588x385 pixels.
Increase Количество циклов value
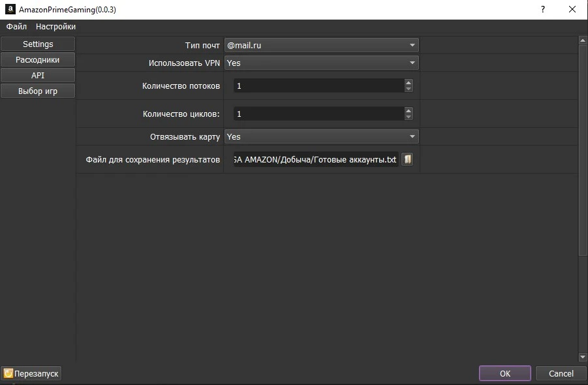pos(409,110)
